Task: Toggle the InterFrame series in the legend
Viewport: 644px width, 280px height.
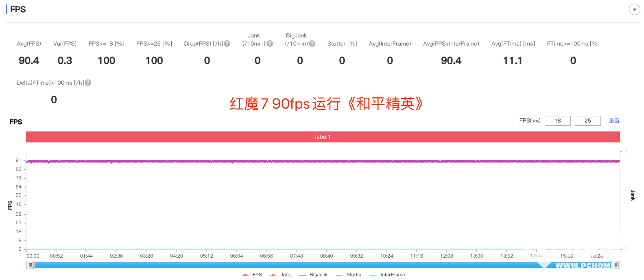Action: pos(388,275)
